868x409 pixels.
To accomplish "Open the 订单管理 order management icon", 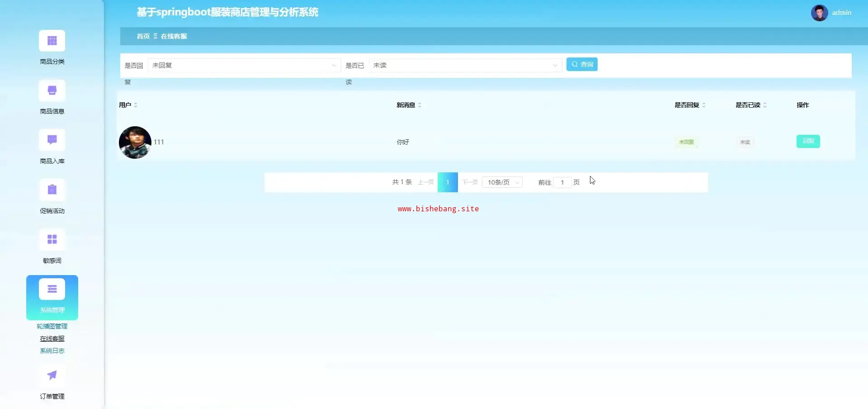I will [x=52, y=376].
